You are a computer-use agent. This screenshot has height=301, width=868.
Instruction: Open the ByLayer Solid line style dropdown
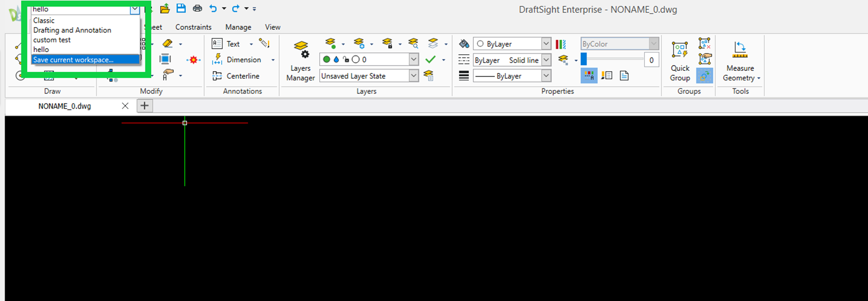(546, 59)
